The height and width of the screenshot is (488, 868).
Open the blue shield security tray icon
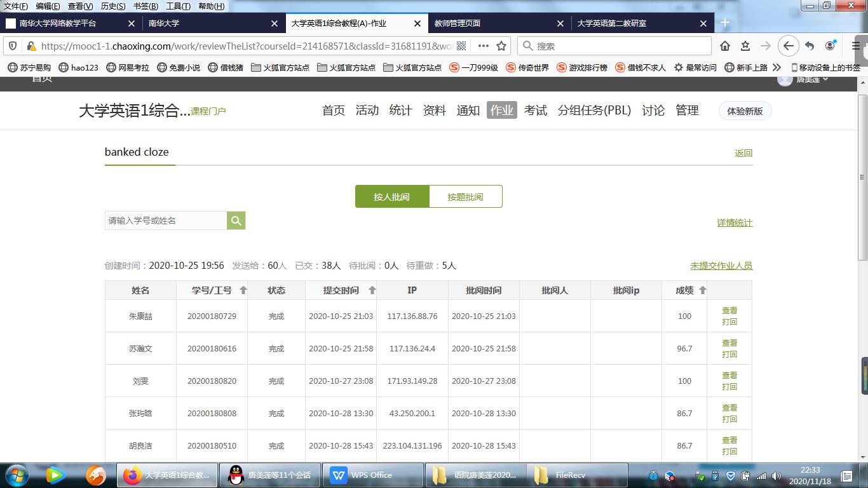(731, 476)
